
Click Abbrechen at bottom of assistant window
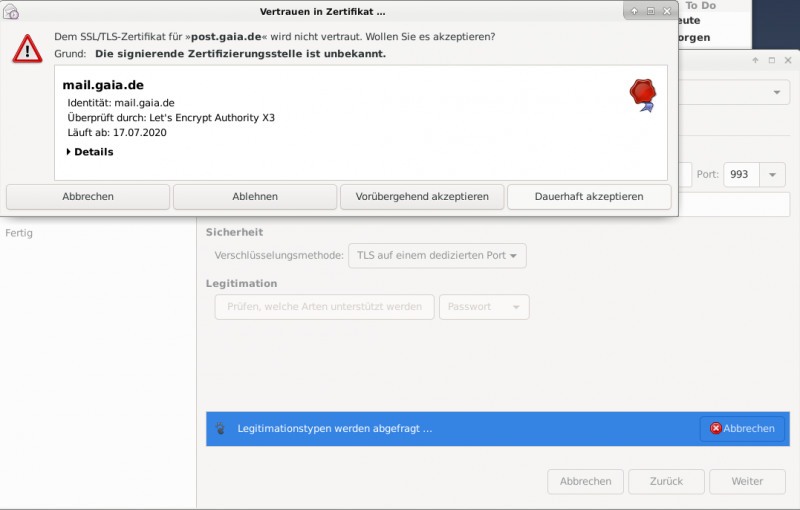point(586,481)
